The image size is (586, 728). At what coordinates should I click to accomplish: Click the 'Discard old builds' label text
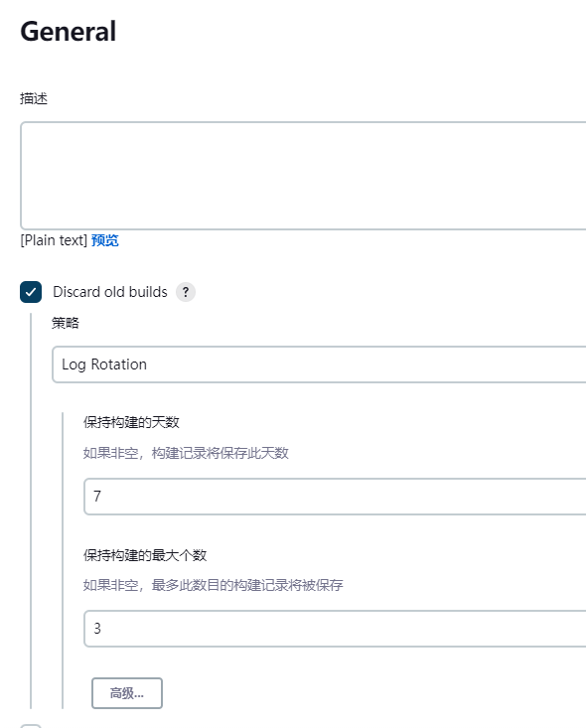click(110, 292)
